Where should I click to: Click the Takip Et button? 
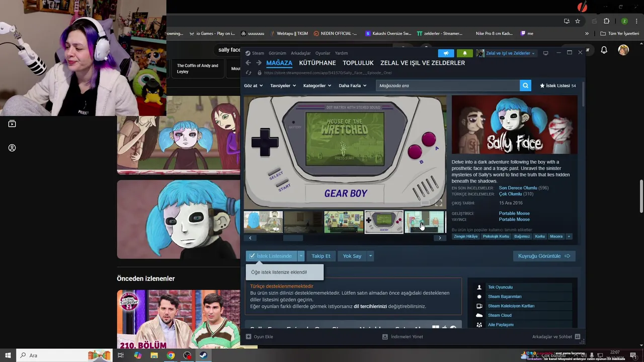321,256
